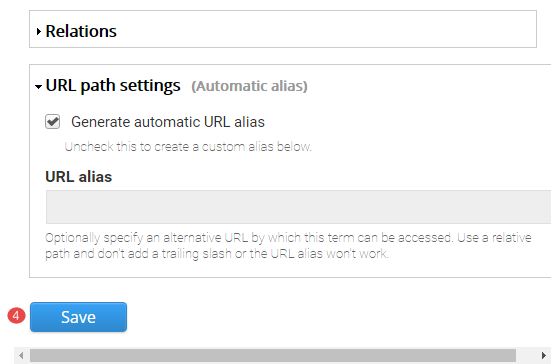
Task: Focus the URL alias text field
Action: pos(298,207)
